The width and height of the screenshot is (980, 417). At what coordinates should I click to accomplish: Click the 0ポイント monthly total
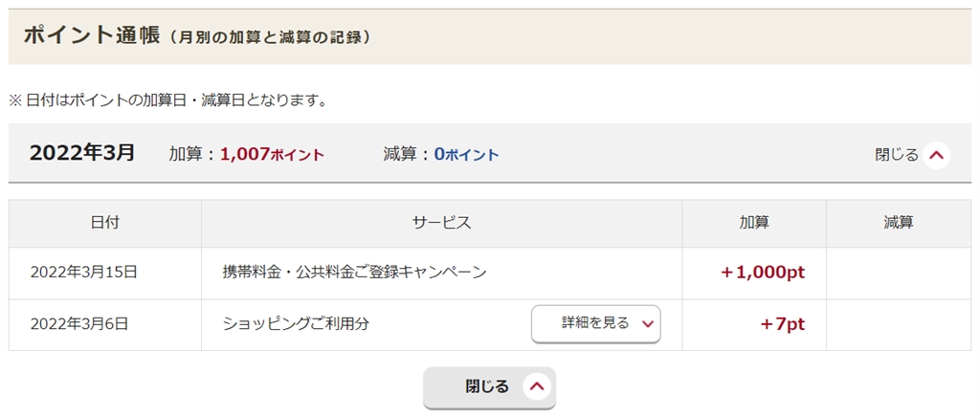pyautogui.click(x=466, y=154)
